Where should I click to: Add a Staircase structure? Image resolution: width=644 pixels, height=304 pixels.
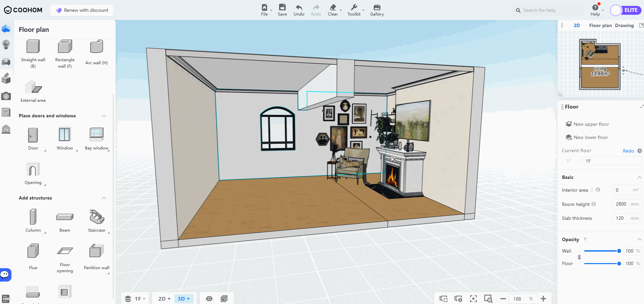tap(97, 217)
